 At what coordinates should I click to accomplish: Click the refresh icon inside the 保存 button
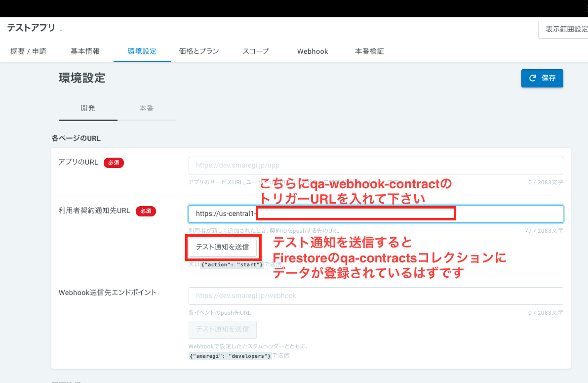click(x=533, y=78)
